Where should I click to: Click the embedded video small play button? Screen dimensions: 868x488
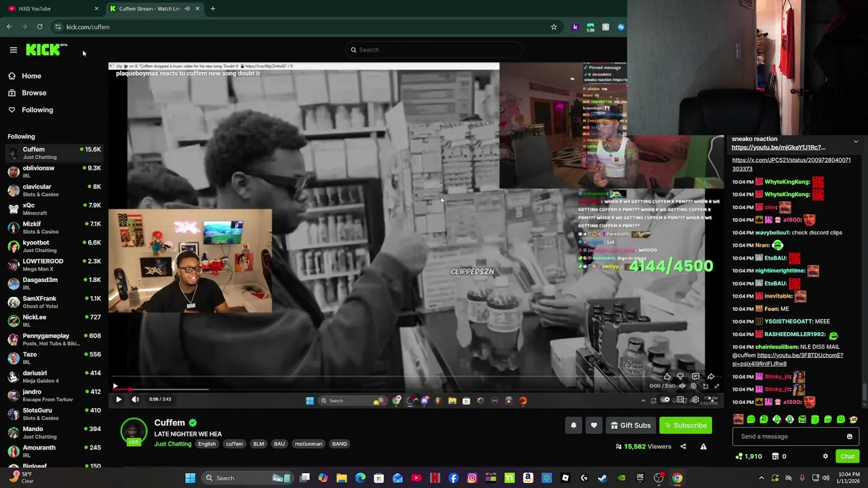click(x=115, y=386)
